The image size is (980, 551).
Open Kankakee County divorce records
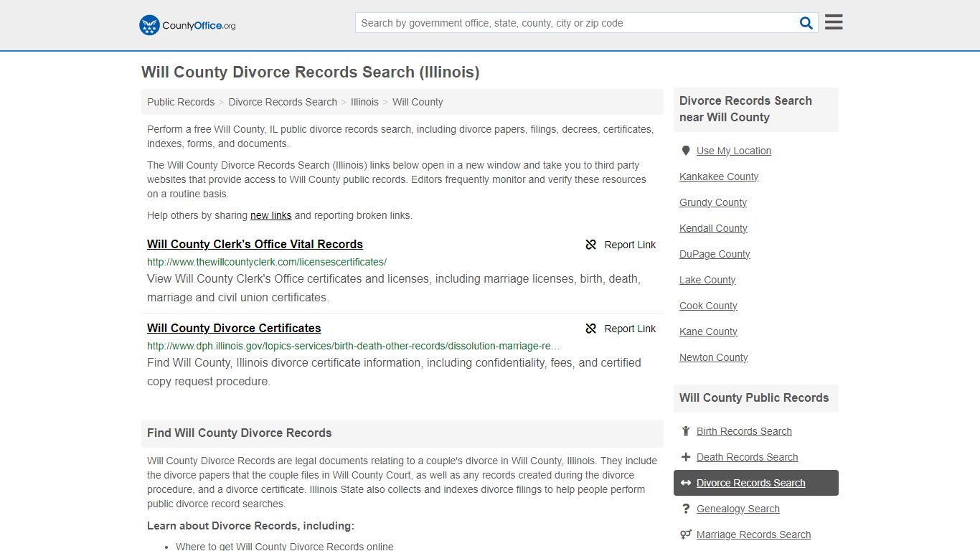click(719, 176)
